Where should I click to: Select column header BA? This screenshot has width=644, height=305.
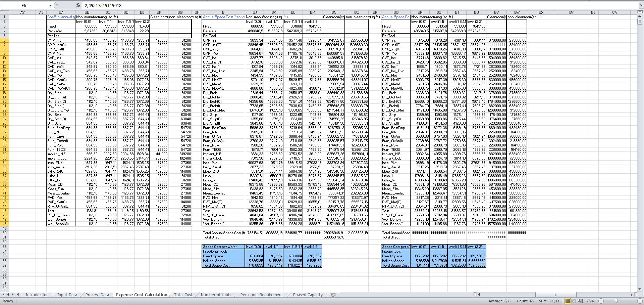[61, 12]
